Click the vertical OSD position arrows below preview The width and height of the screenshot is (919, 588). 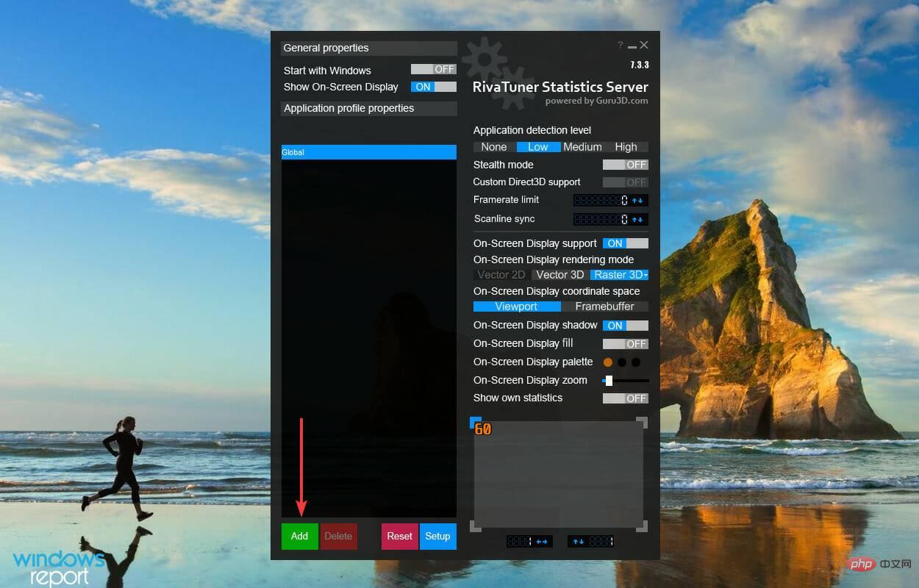tap(579, 542)
